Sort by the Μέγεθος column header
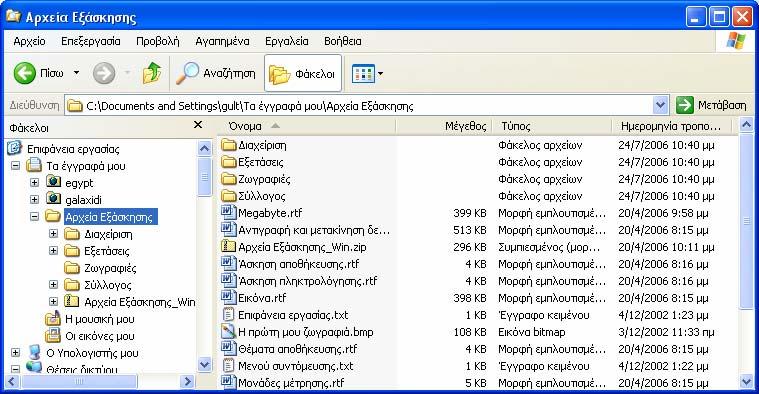The height and width of the screenshot is (394, 759). (x=443, y=126)
